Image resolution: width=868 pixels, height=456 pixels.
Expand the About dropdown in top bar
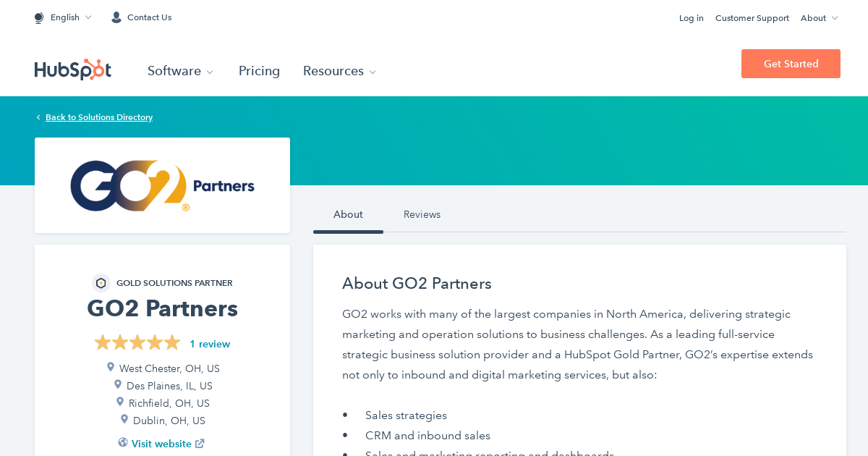pos(818,18)
